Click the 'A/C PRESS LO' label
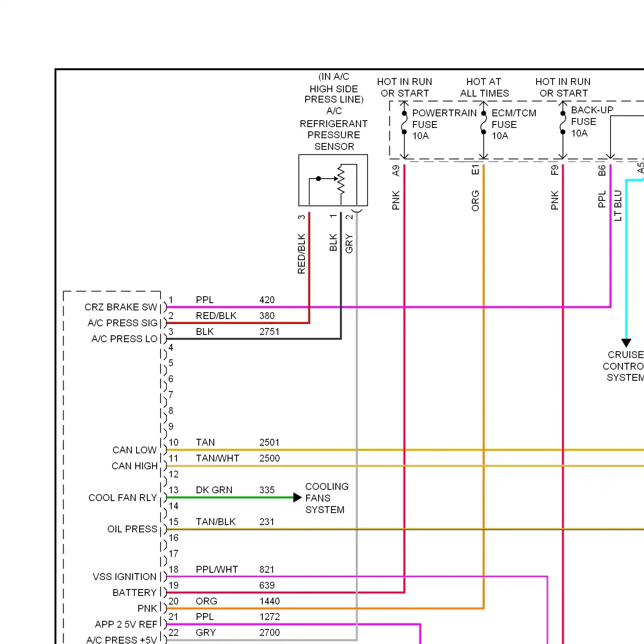The image size is (644, 644). click(125, 339)
